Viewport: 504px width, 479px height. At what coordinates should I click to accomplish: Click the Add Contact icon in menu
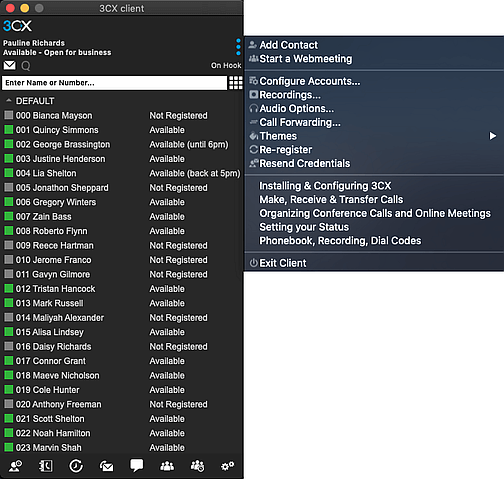click(x=253, y=45)
